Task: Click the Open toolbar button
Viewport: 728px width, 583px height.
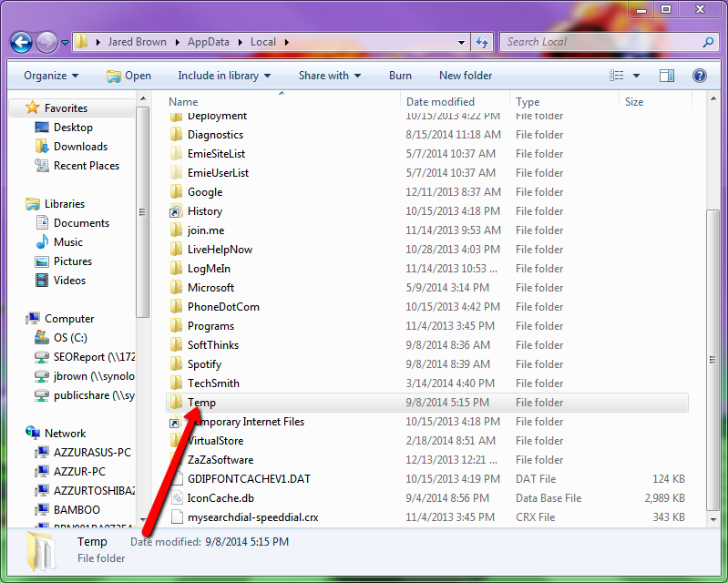Action: [128, 76]
